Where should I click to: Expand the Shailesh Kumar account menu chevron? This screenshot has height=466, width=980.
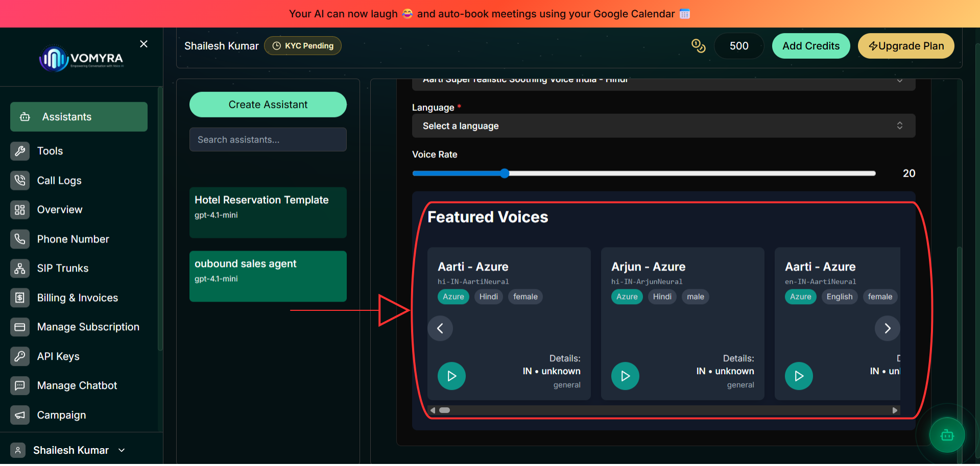tap(122, 450)
